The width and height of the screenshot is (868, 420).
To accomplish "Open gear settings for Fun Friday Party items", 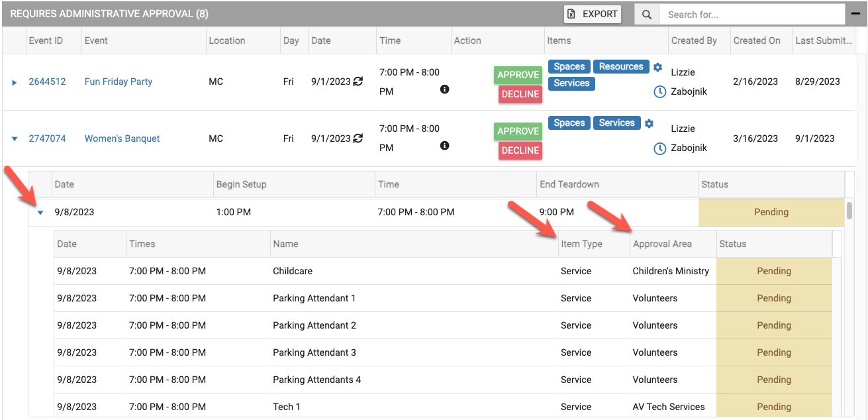I will 657,67.
